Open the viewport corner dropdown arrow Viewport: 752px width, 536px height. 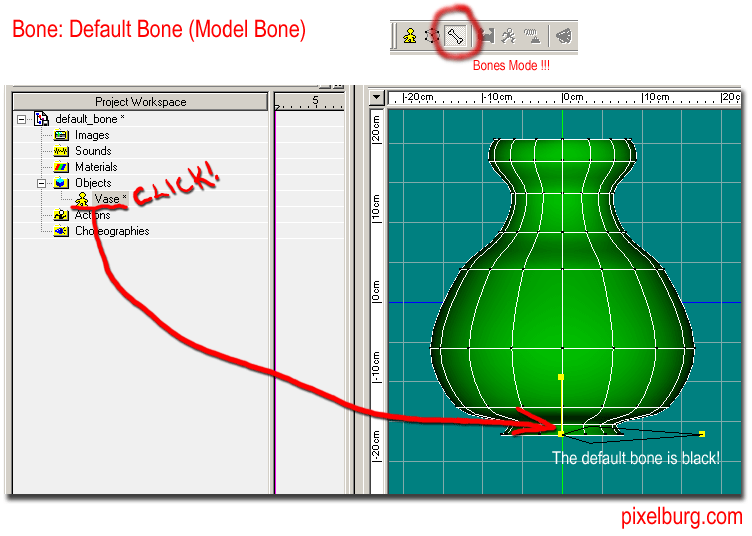pos(377,98)
